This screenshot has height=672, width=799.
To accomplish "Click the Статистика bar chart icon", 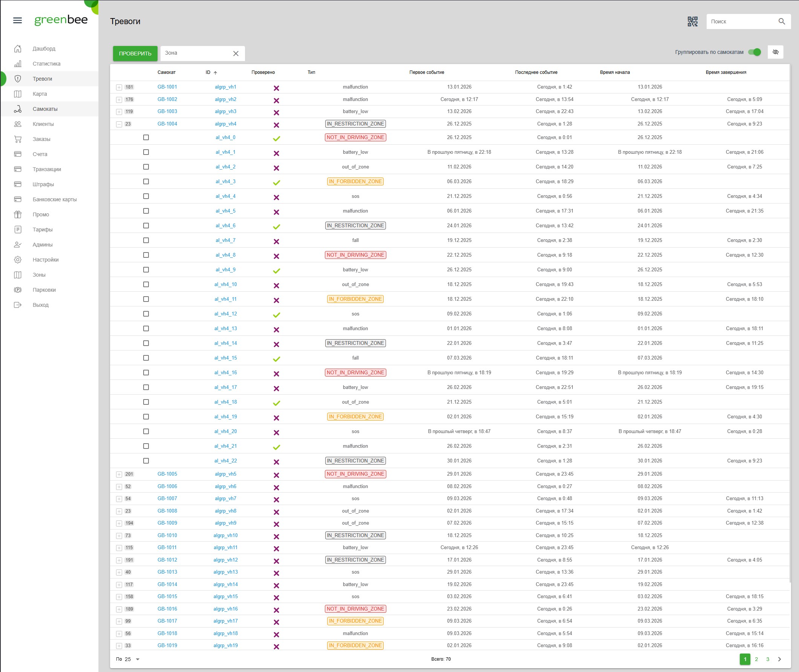I will [17, 64].
